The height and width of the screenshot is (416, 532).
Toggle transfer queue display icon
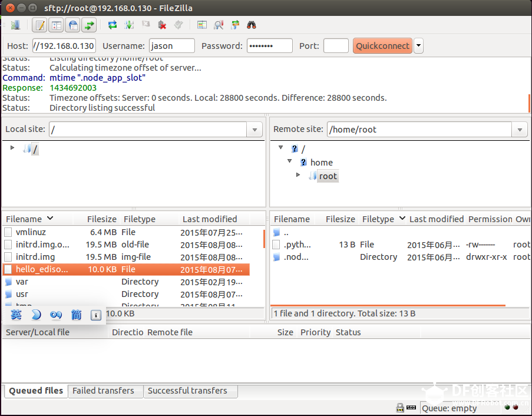tap(89, 25)
